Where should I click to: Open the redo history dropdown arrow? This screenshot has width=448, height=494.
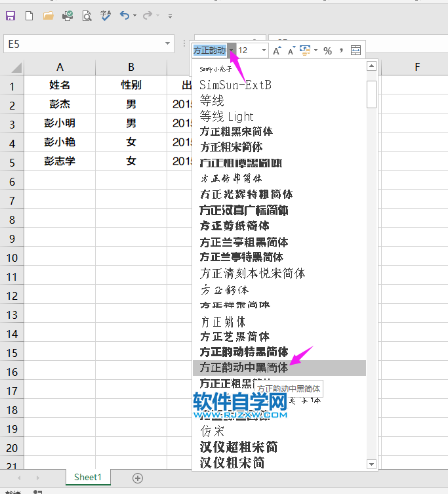coord(158,16)
